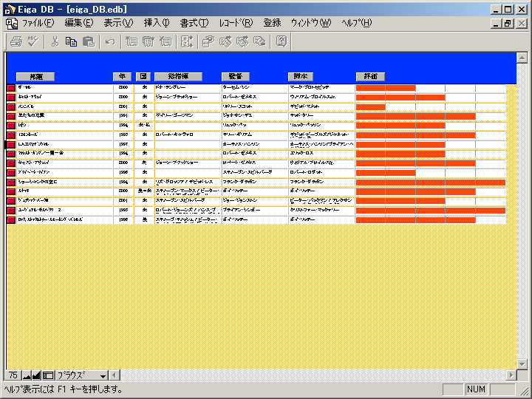The width and height of the screenshot is (532, 399).
Task: Click the 邦題 column header button
Action: 35,76
